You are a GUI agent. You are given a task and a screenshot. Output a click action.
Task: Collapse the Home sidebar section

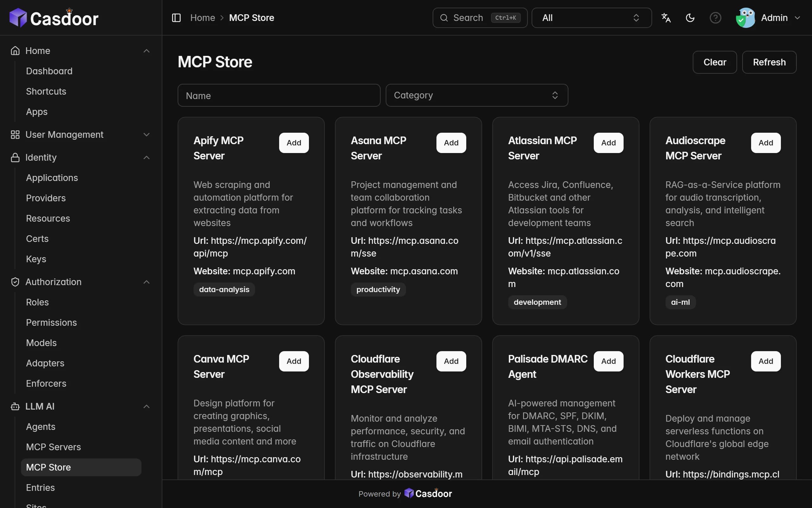146,51
